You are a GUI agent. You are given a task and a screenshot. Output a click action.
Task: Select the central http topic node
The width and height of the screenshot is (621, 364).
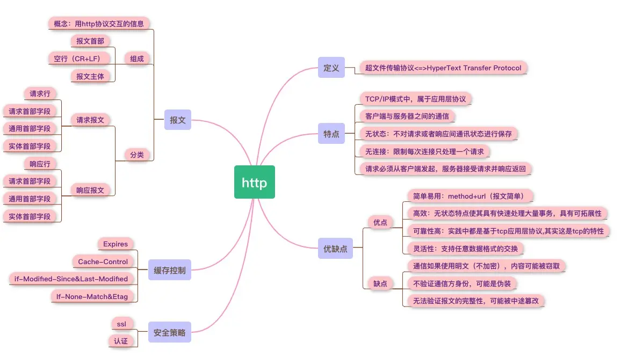pos(254,182)
